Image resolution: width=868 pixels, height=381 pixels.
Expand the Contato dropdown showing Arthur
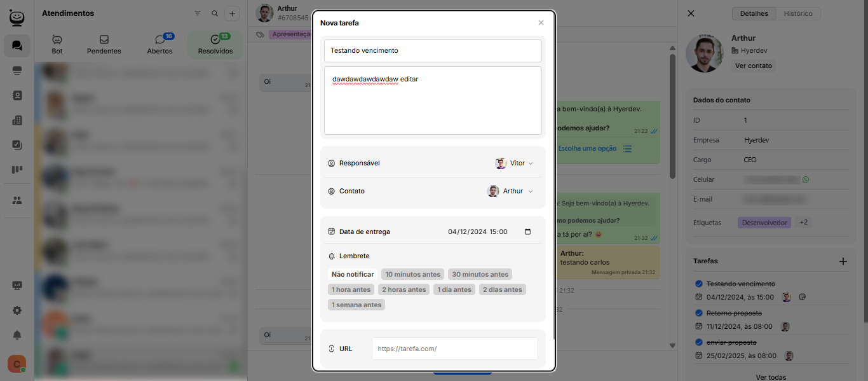point(510,191)
